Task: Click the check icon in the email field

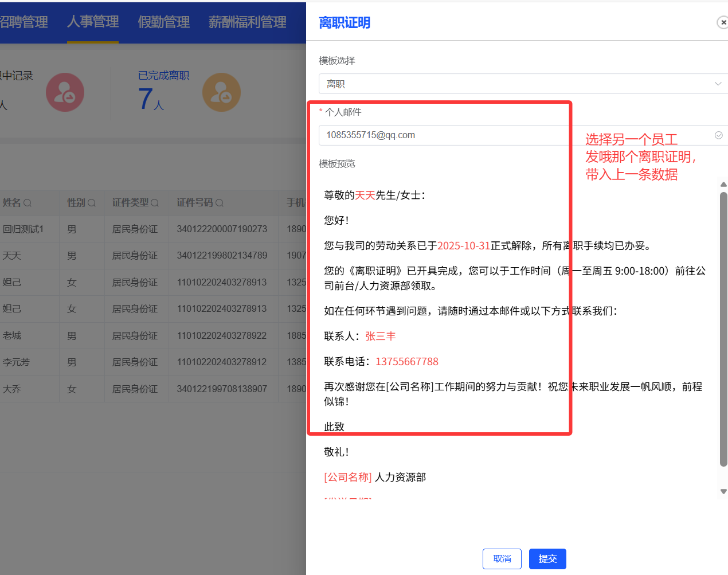Action: click(718, 135)
